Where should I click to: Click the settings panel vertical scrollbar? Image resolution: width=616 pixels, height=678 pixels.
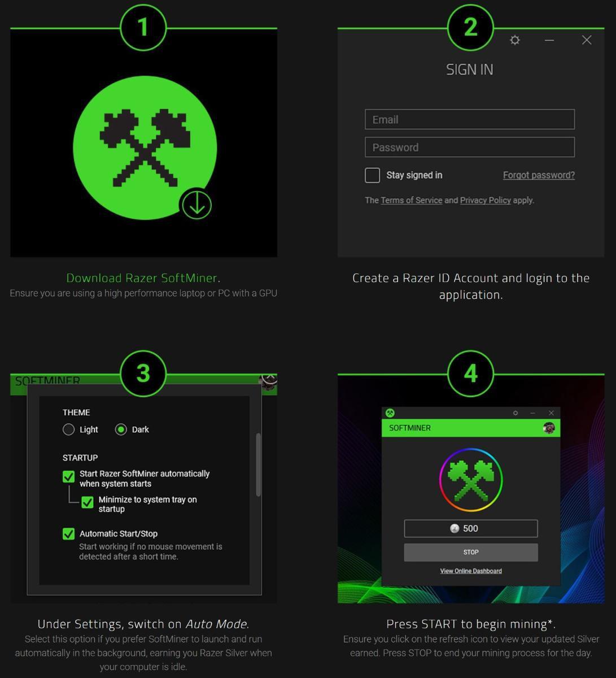coord(259,464)
